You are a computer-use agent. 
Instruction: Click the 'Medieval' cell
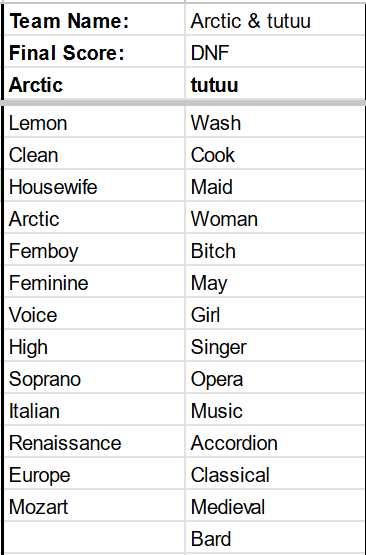(x=275, y=505)
